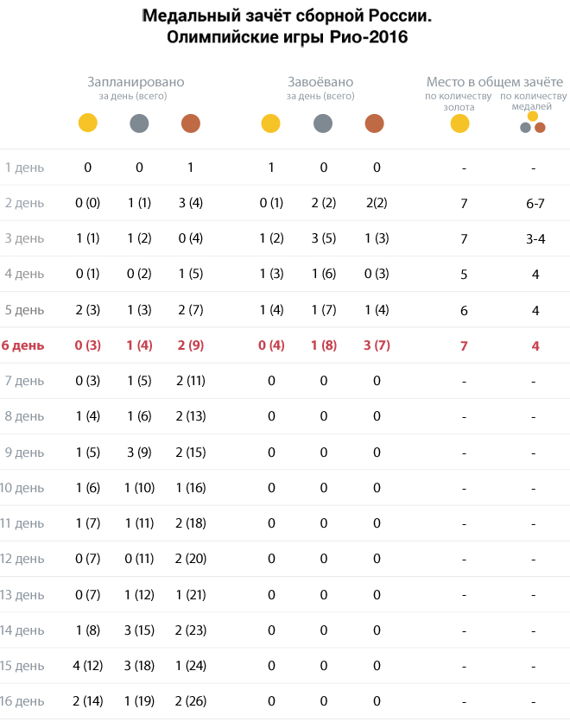
Task: Click the '6-7' medal ranking in 2 день row
Action: pyautogui.click(x=535, y=203)
